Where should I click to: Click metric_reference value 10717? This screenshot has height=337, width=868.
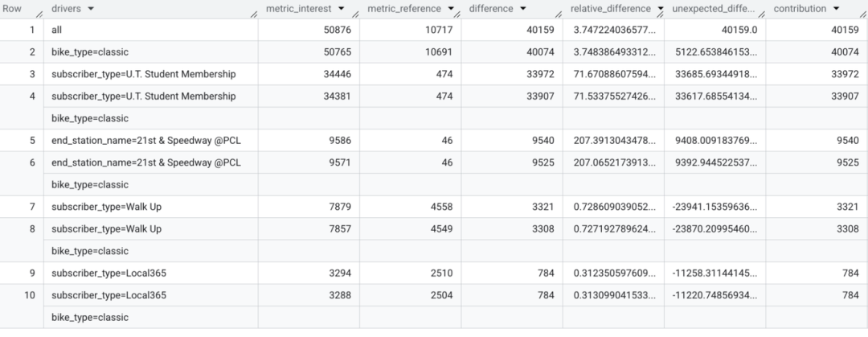click(x=440, y=30)
